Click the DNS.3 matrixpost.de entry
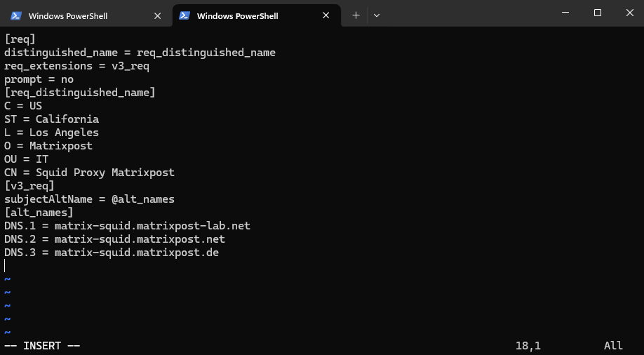The height and width of the screenshot is (355, 644). pos(112,253)
